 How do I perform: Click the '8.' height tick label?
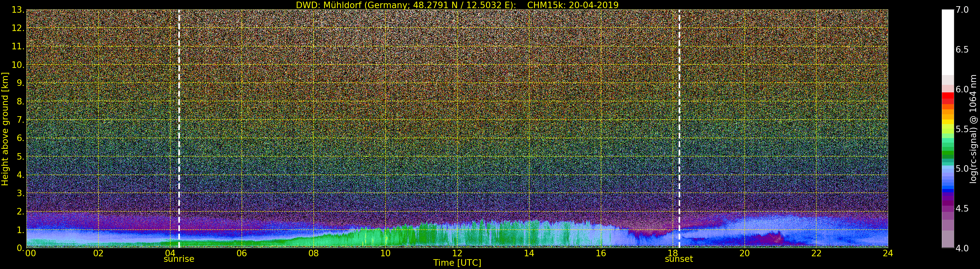[21, 102]
